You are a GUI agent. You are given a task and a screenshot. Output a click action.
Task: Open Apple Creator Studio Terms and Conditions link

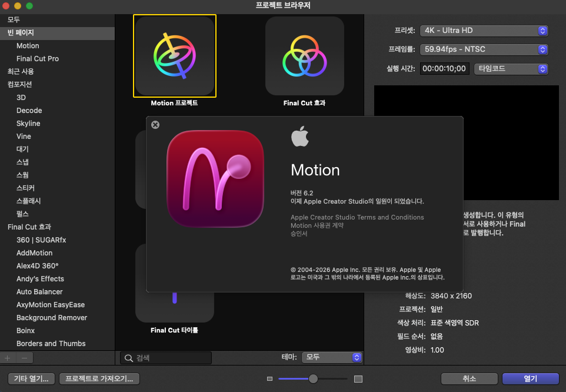[x=357, y=217]
